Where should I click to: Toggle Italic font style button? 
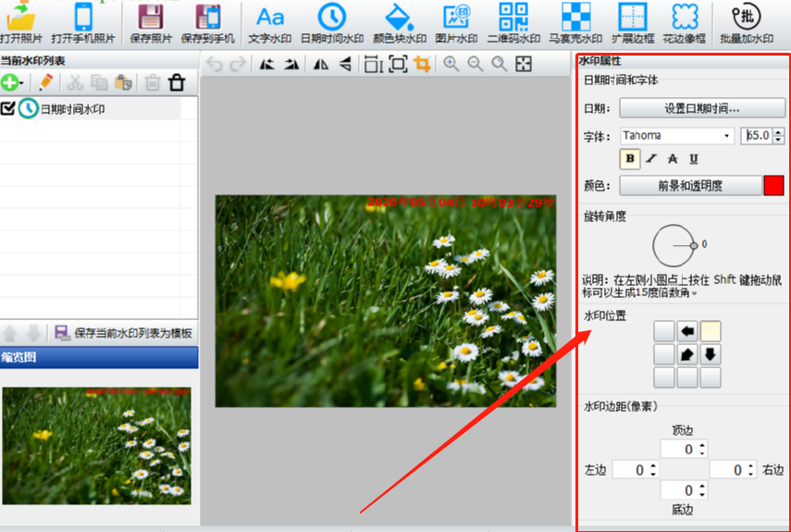651,159
